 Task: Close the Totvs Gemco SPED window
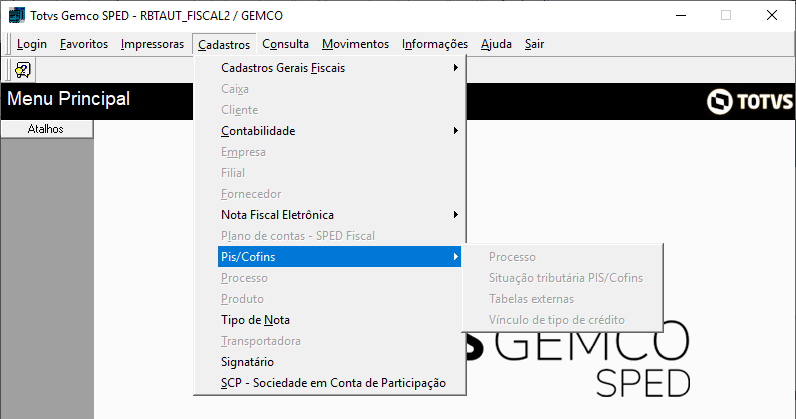[x=772, y=15]
